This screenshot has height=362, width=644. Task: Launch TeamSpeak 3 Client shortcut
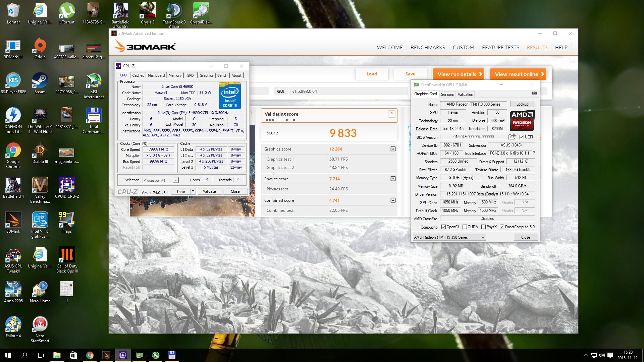tap(174, 15)
